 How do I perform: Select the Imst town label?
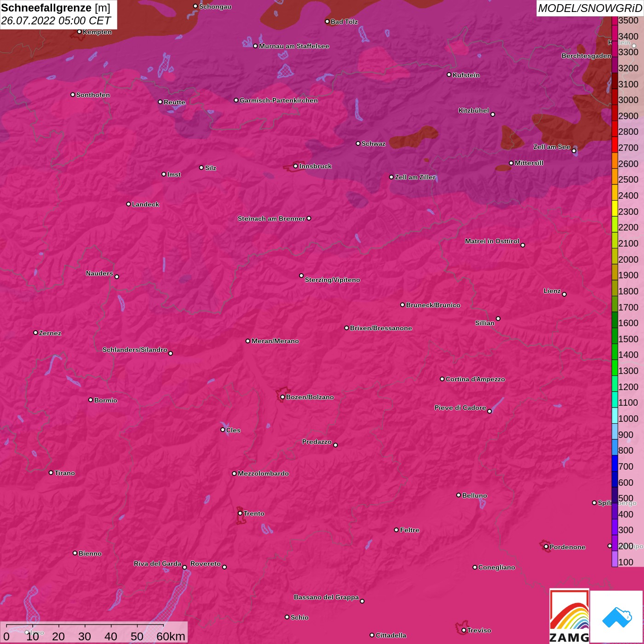click(174, 174)
